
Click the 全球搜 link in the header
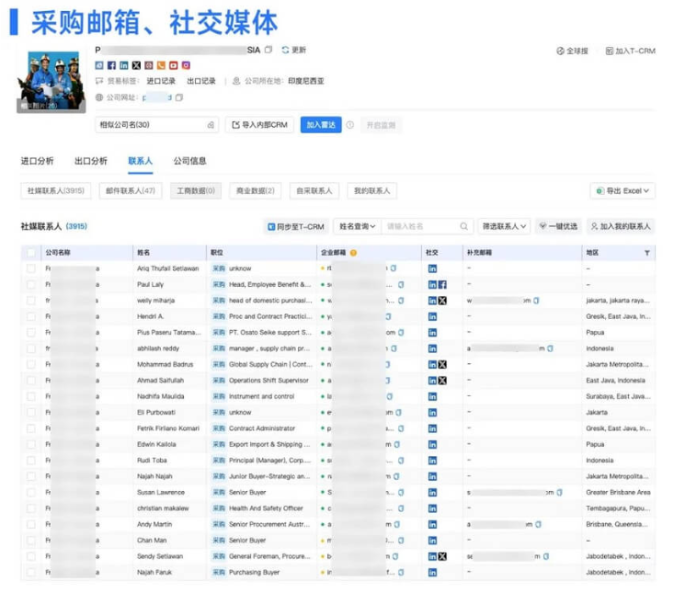572,51
